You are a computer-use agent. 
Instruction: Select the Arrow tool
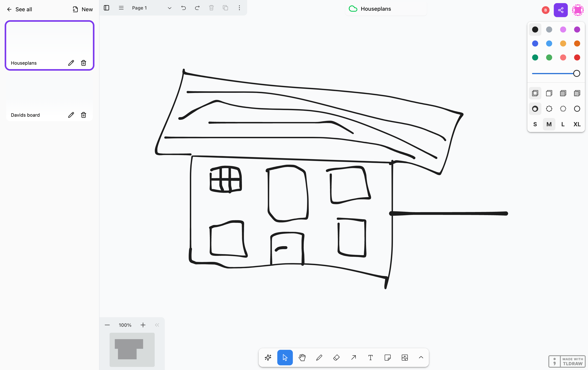coord(353,358)
